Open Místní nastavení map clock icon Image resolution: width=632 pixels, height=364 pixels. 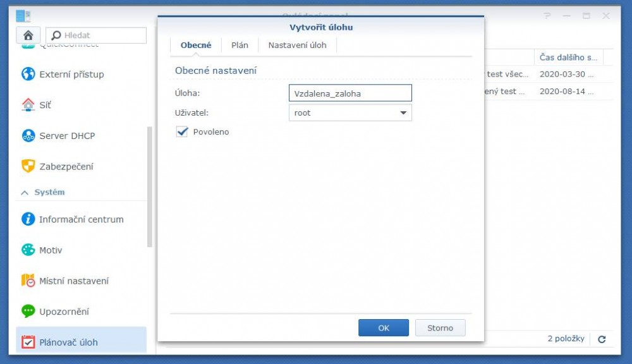click(28, 281)
